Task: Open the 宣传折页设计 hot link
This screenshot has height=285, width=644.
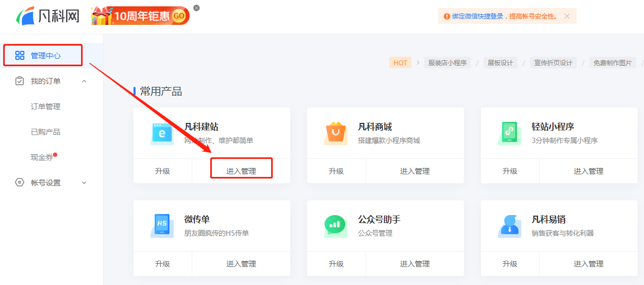Action: pyautogui.click(x=553, y=63)
